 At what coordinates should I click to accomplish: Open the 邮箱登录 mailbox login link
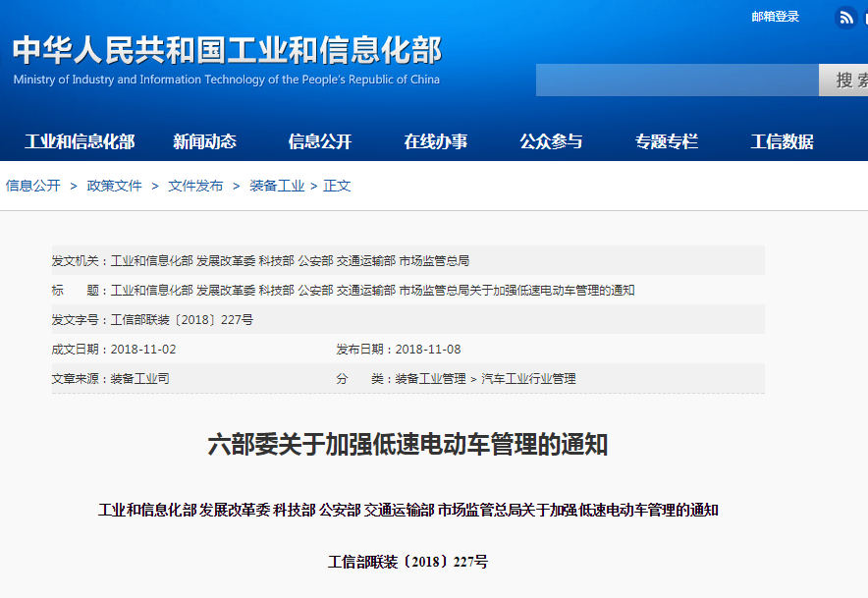(x=775, y=17)
